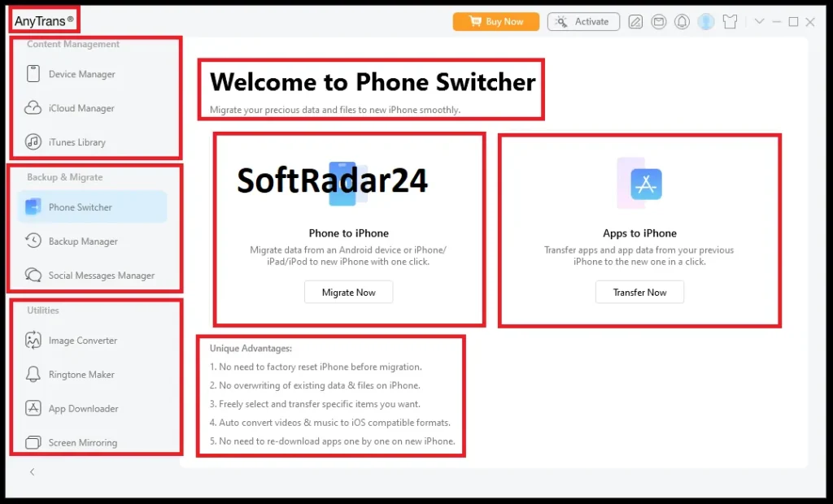The image size is (833, 504).
Task: Open the iCloud Manager
Action: (x=80, y=108)
